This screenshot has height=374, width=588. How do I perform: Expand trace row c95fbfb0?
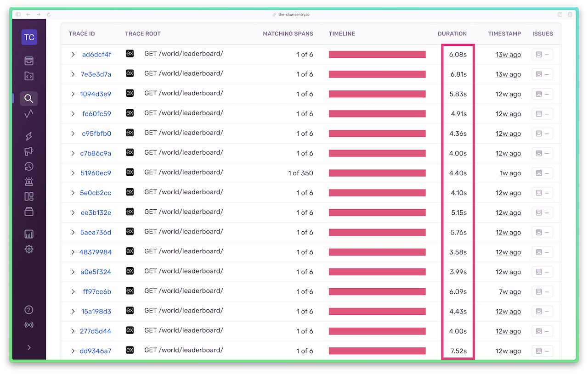click(73, 134)
